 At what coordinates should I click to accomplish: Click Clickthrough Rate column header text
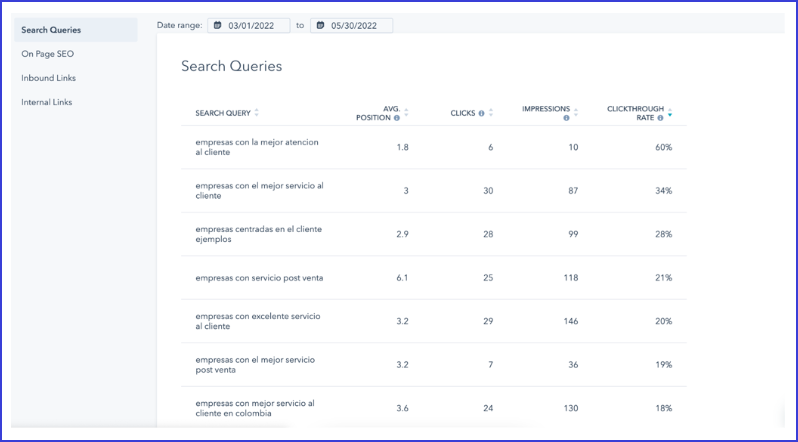coord(635,113)
